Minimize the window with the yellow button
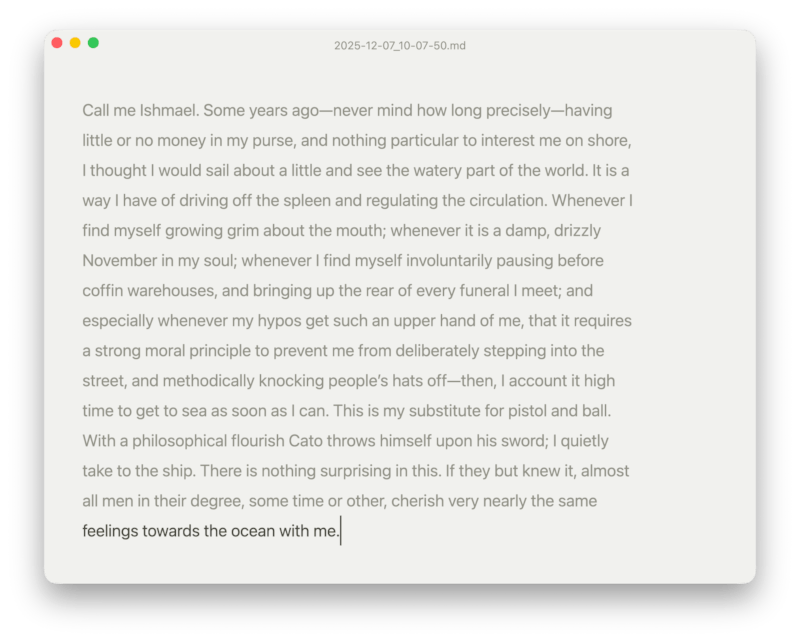Image resolution: width=800 pixels, height=642 pixels. [x=75, y=43]
